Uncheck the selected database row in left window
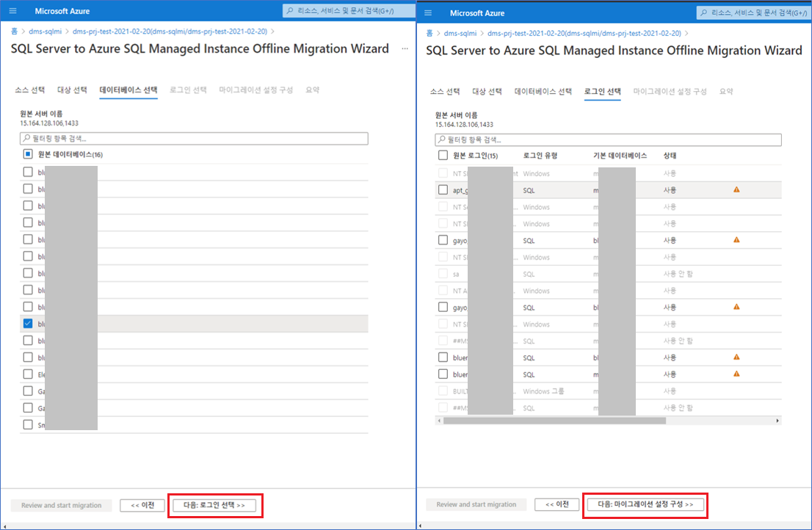Viewport: 812px width, 530px height. (28, 324)
